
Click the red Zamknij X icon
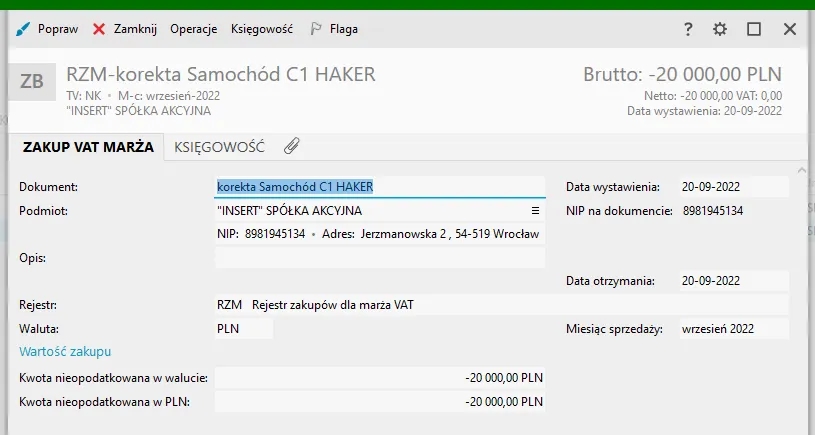(99, 29)
